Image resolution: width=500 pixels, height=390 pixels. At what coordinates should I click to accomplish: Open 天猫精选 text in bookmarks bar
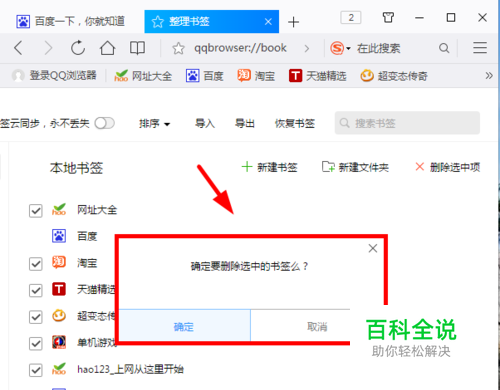[x=326, y=76]
